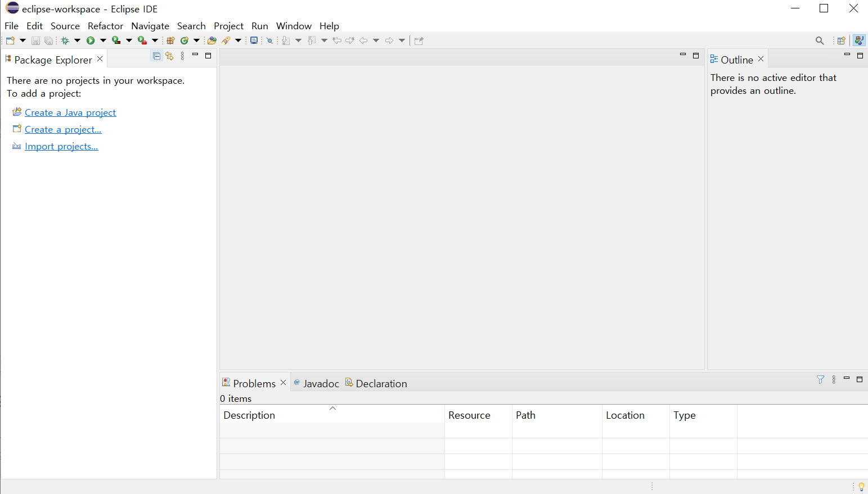Click the Type column header
868x494 pixels.
tap(703, 415)
